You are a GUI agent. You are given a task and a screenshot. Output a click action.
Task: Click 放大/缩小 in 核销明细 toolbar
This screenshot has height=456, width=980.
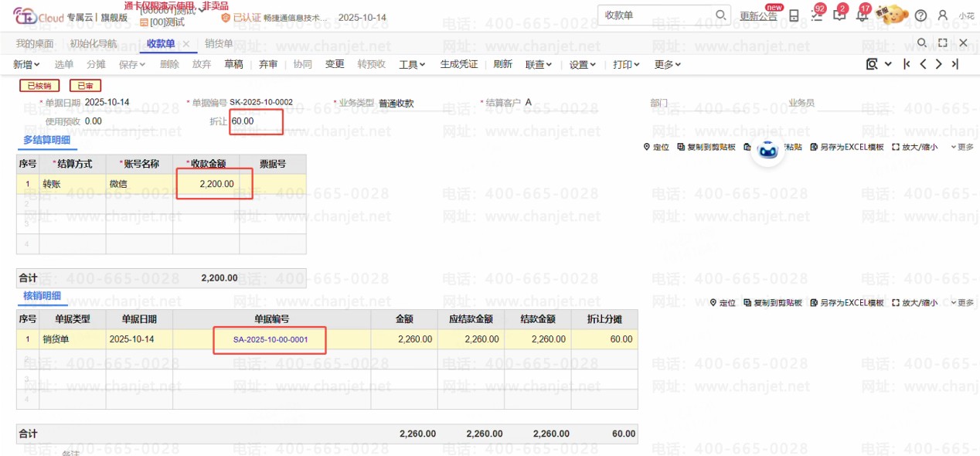tap(914, 303)
